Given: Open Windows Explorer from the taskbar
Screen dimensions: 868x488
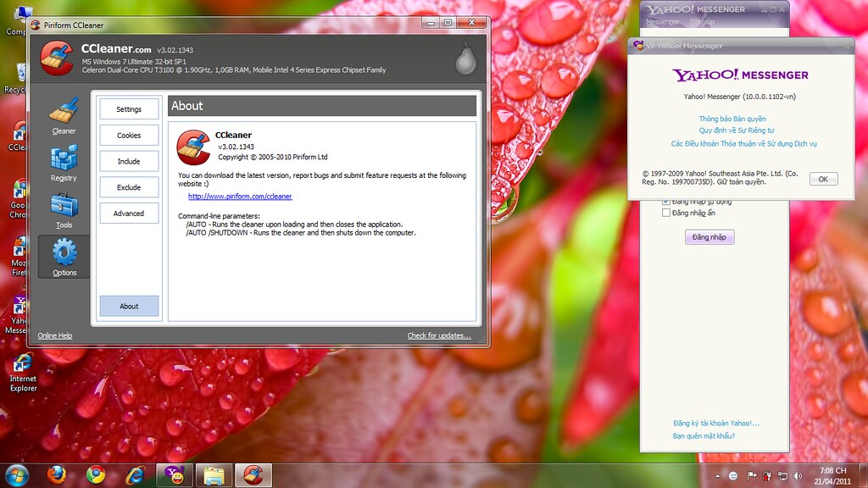Looking at the screenshot, I should click(213, 474).
